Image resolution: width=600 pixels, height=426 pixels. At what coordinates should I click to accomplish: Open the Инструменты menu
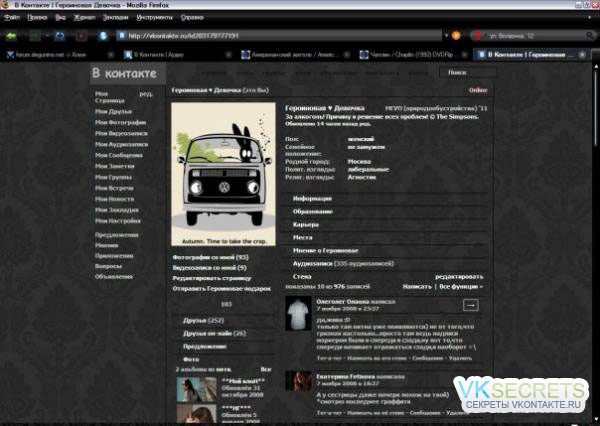pos(155,17)
